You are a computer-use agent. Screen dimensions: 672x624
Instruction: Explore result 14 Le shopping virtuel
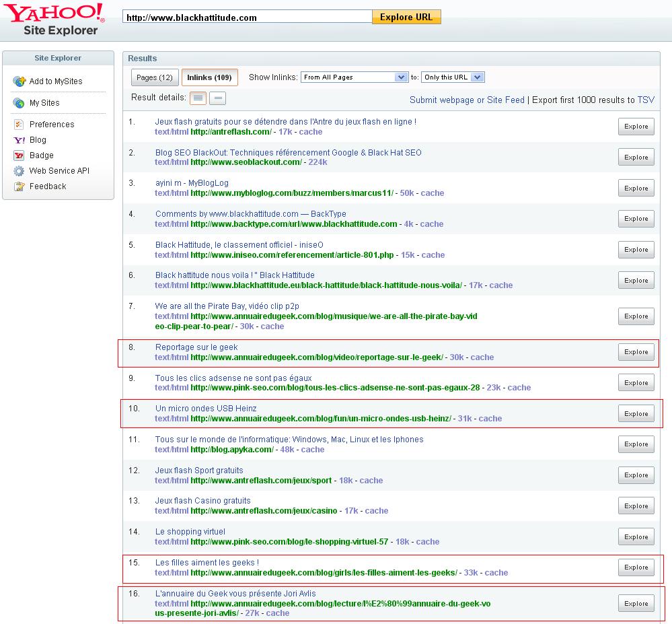(636, 537)
